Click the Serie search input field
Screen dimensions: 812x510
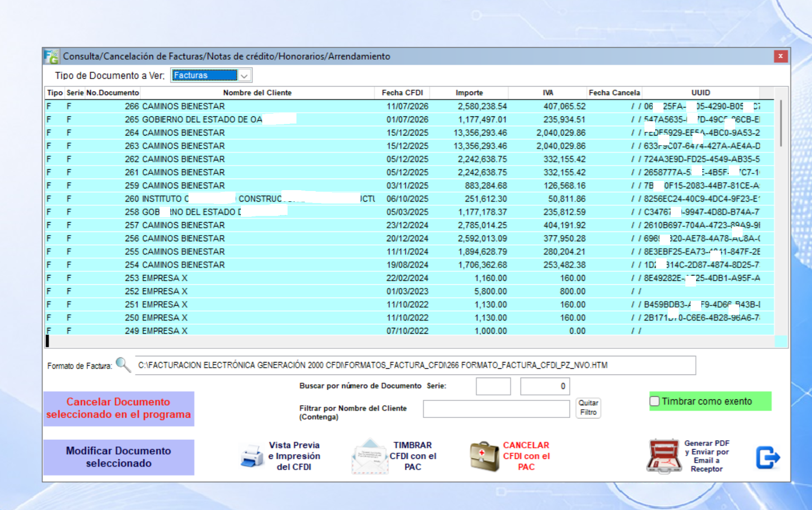click(x=493, y=386)
